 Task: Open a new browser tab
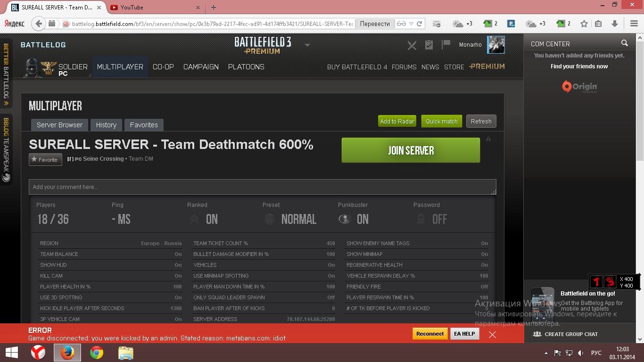(x=214, y=8)
